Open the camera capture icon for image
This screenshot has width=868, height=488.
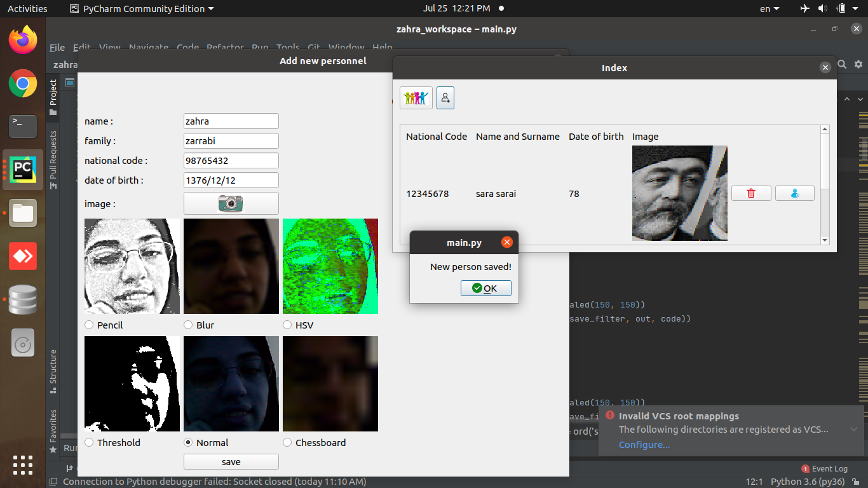pos(231,203)
